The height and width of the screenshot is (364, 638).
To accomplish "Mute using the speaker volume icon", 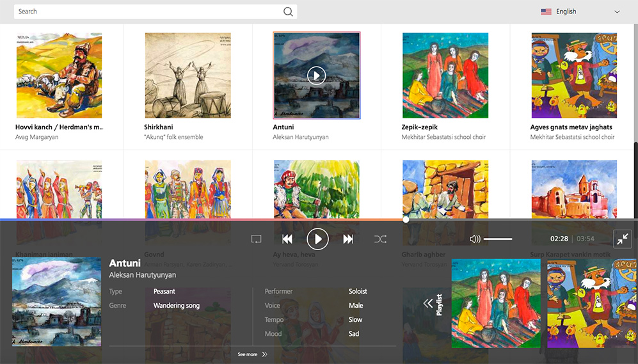I will pyautogui.click(x=475, y=239).
